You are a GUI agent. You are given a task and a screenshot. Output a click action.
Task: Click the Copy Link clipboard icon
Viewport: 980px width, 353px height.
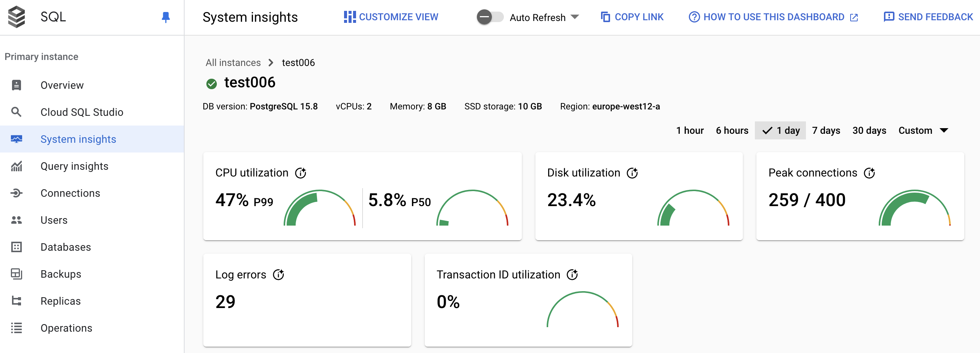pyautogui.click(x=605, y=17)
